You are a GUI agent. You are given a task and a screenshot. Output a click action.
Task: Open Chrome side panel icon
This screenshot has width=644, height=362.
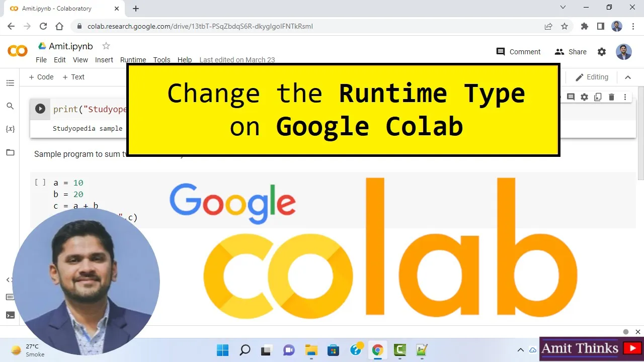point(600,26)
